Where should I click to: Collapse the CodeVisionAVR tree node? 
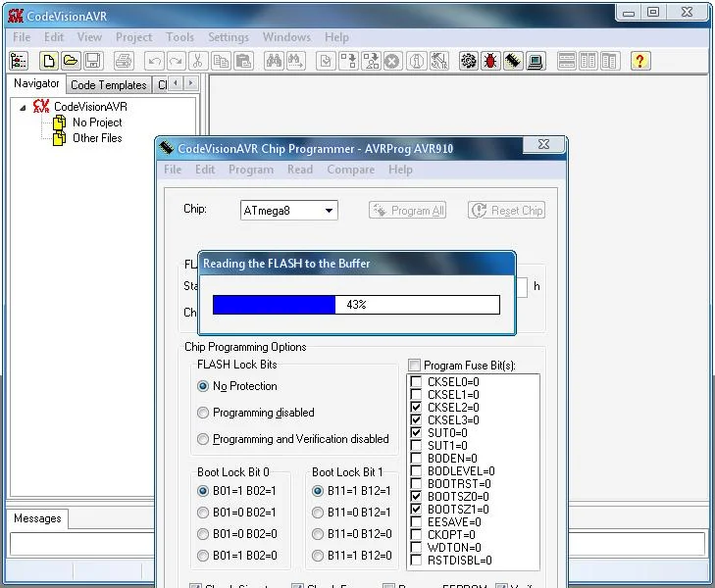(23, 108)
